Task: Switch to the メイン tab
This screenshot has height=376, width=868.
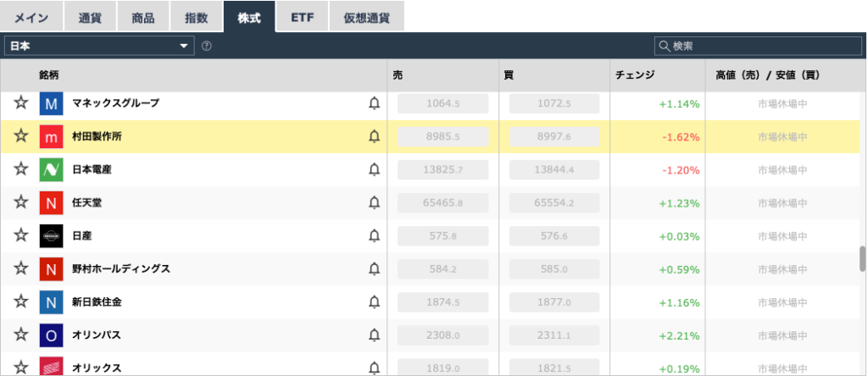Action: pyautogui.click(x=31, y=17)
